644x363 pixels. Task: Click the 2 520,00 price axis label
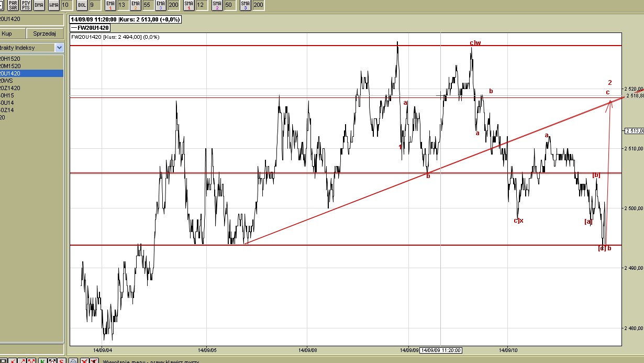[x=634, y=89]
